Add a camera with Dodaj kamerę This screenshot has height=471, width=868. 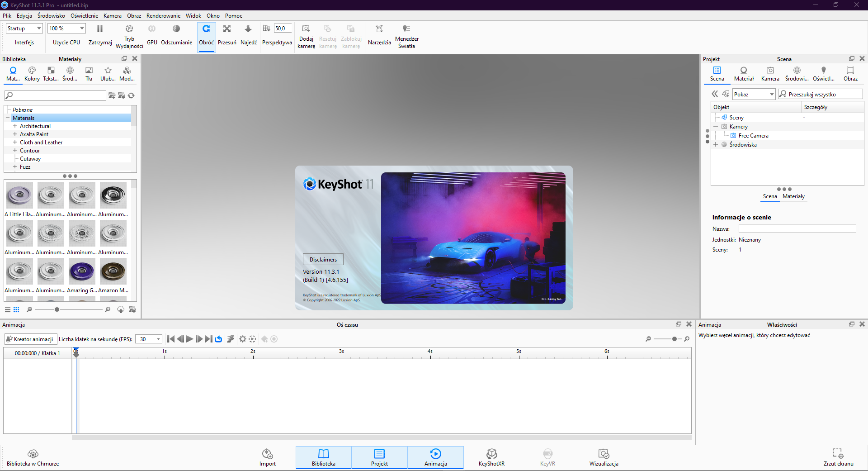(x=306, y=36)
